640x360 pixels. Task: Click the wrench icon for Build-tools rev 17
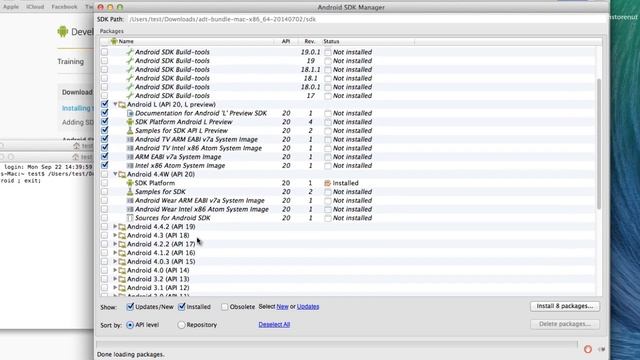click(x=130, y=96)
